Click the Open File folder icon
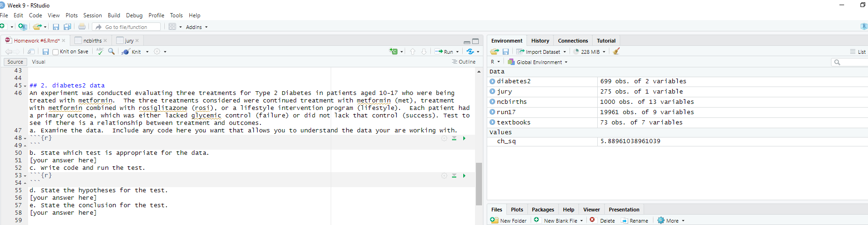 click(37, 27)
